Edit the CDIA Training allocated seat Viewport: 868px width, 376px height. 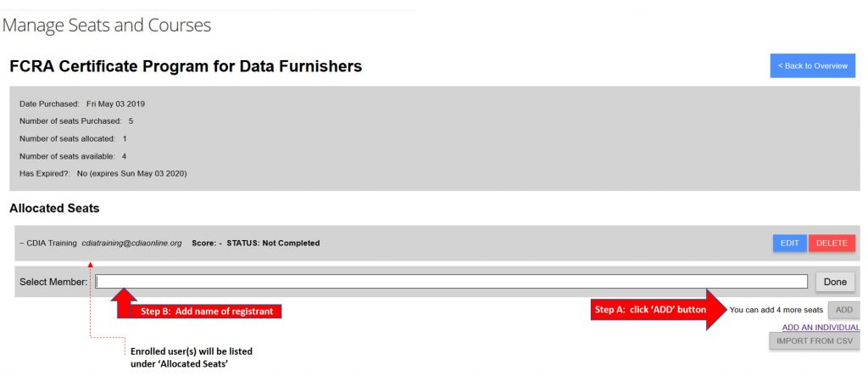(x=789, y=243)
